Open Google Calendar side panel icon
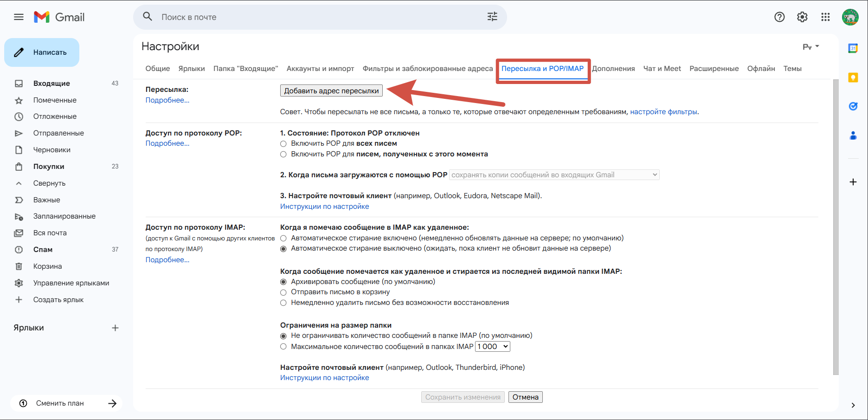The image size is (868, 420). click(853, 48)
